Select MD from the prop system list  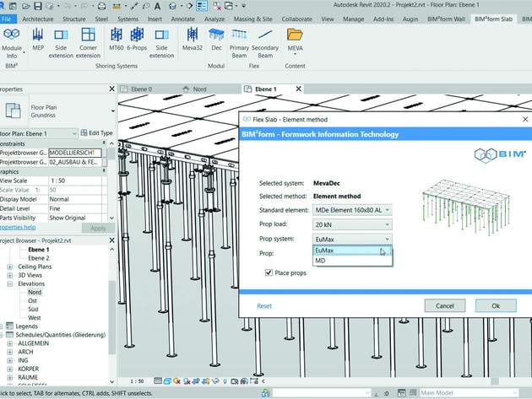[x=352, y=261]
